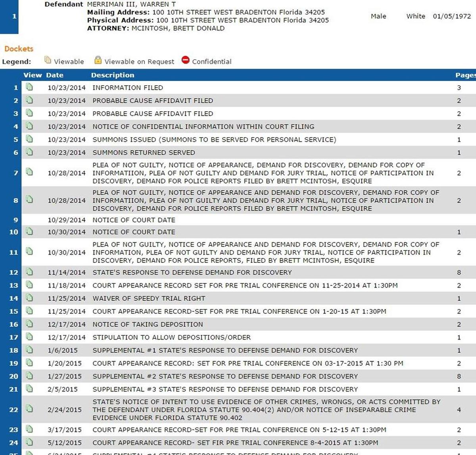Screen dimensions: 476x455
Task: Click page count 8 of docket 12
Action: 459,273
